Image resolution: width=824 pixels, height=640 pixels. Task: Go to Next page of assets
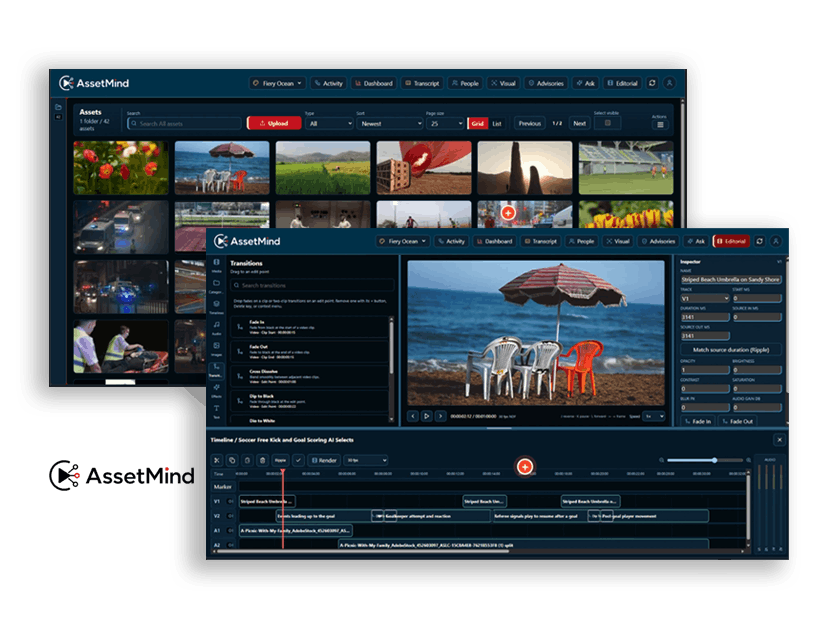point(579,123)
